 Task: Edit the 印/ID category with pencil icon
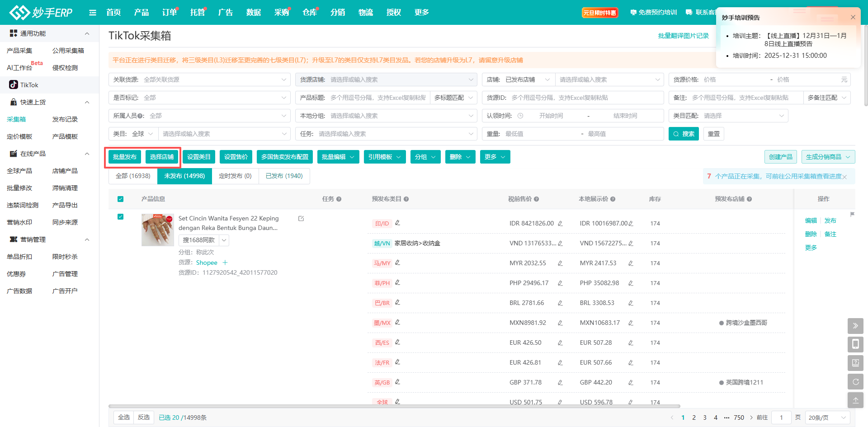pyautogui.click(x=398, y=223)
